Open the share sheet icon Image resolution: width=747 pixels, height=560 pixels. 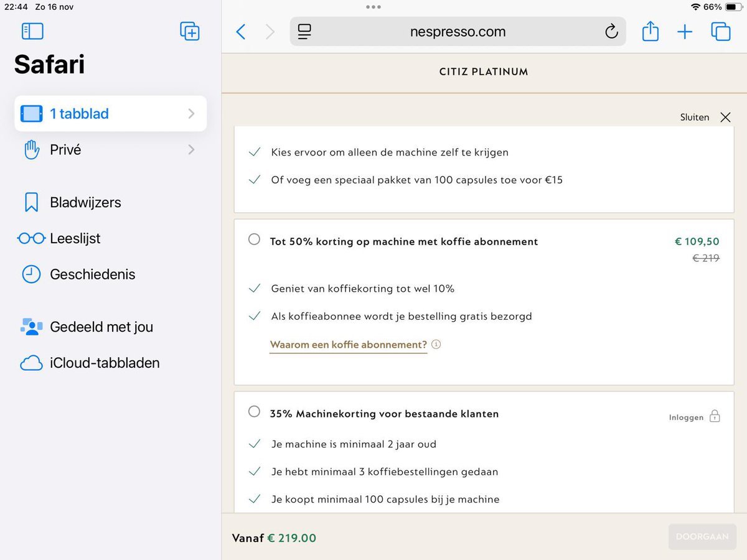(650, 31)
